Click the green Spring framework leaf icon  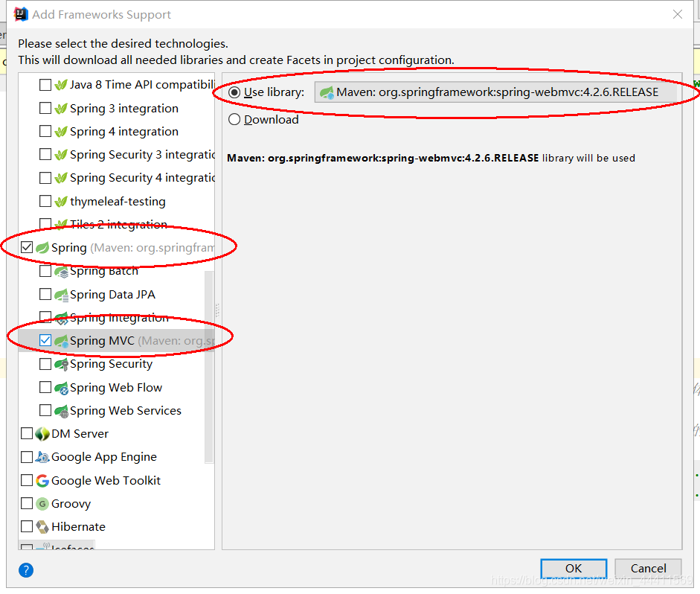point(42,247)
